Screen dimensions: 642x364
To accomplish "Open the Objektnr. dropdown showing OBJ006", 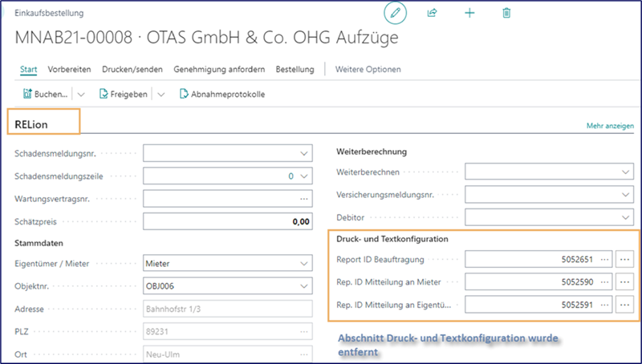I will [x=304, y=286].
